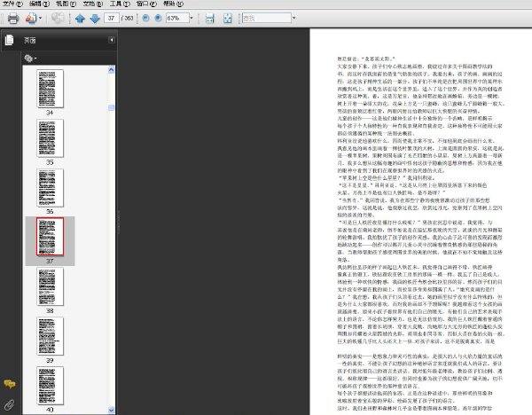This screenshot has height=415, width=532.
Task: Click the Print icon in toolbar
Action: click(13, 18)
